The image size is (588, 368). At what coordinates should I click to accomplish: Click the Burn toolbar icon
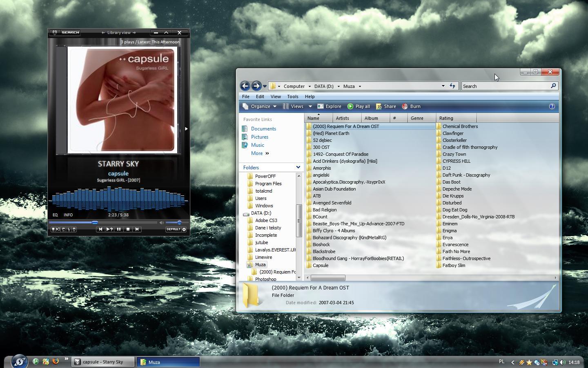(405, 106)
